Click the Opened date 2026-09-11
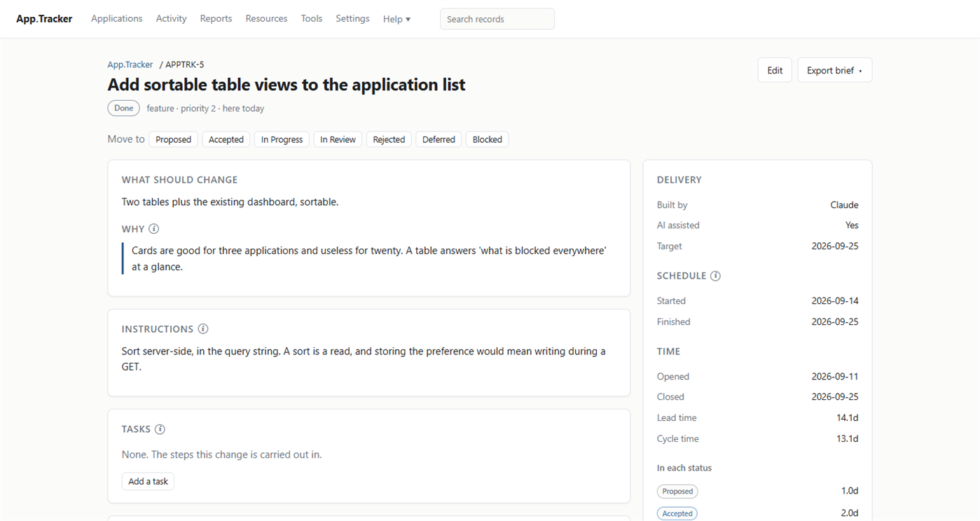 point(835,377)
